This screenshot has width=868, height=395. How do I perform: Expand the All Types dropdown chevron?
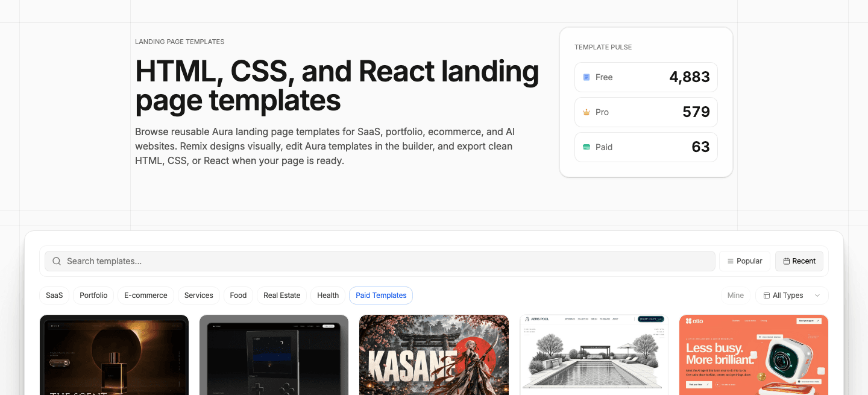pyautogui.click(x=817, y=295)
